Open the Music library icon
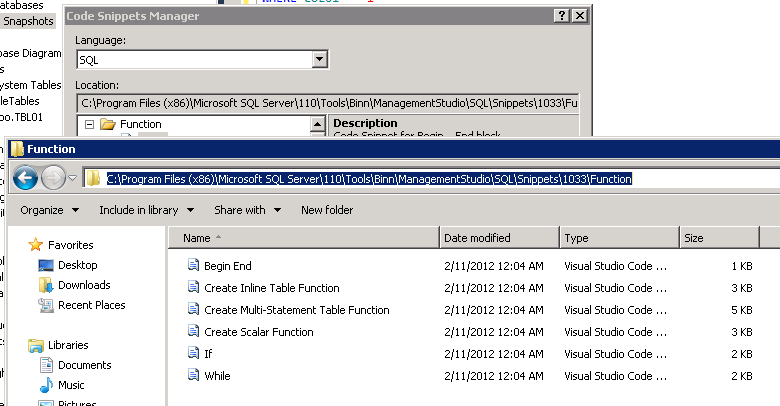The image size is (780, 406). (46, 385)
